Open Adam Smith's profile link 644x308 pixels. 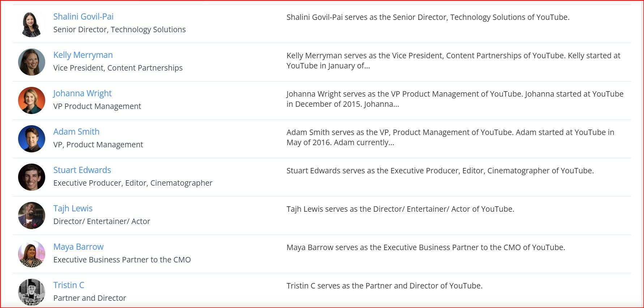click(x=76, y=132)
